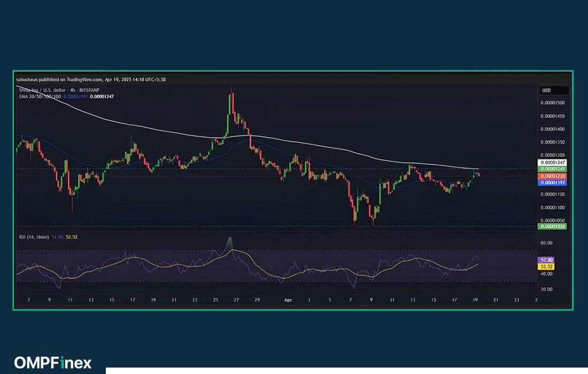588x374 pixels.
Task: Expand the RSI (14, close) indicator legend
Action: coord(34,237)
